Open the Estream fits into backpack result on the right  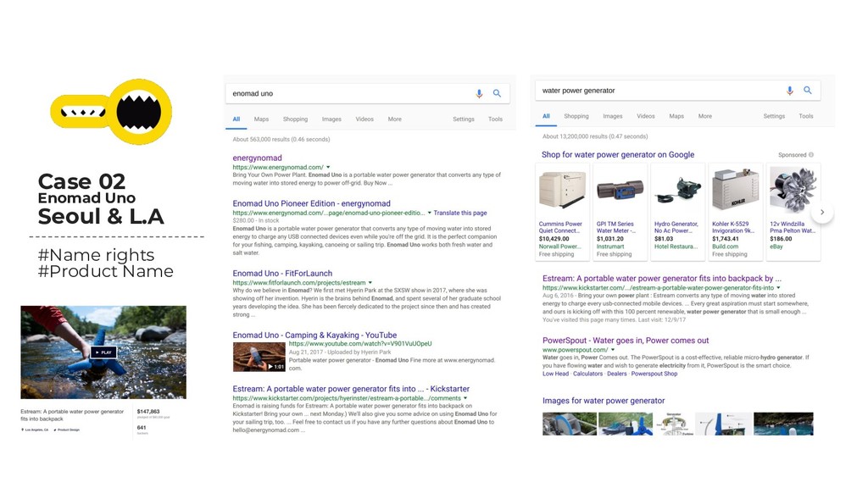point(662,279)
